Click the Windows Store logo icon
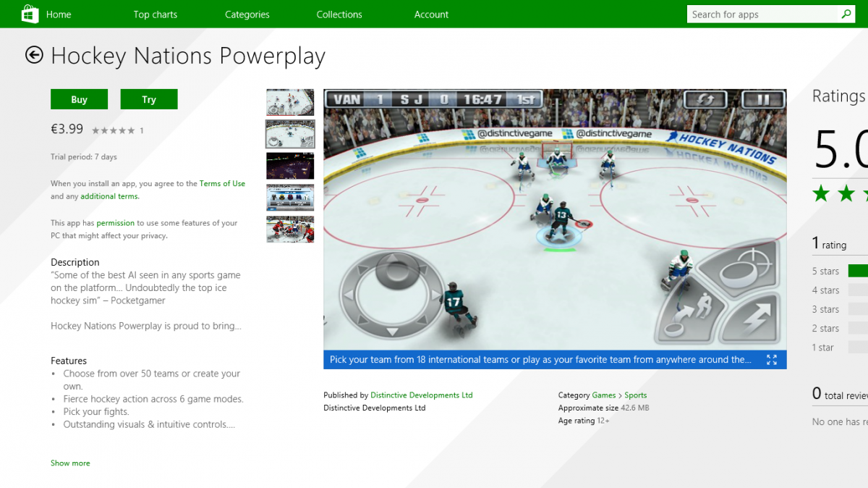 click(30, 14)
